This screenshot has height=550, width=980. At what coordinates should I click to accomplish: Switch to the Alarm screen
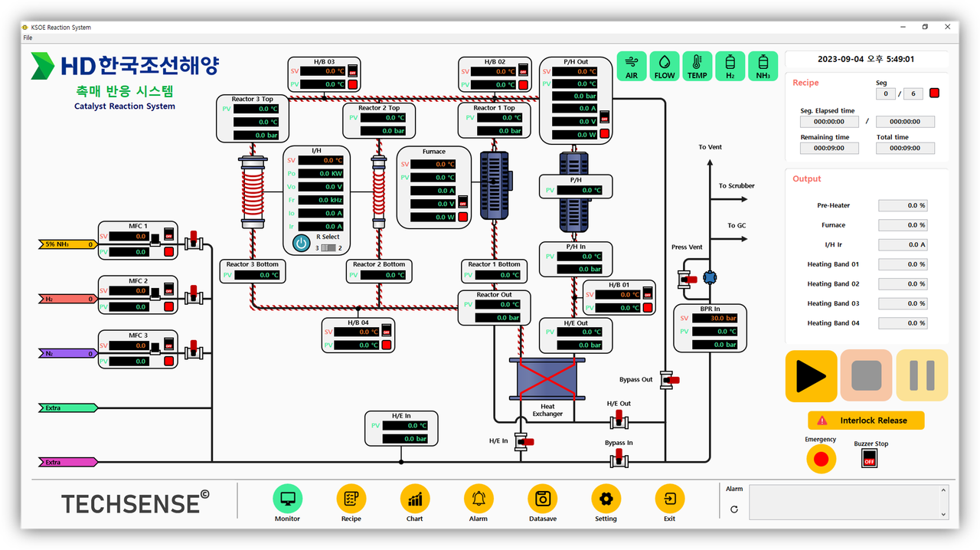click(479, 499)
